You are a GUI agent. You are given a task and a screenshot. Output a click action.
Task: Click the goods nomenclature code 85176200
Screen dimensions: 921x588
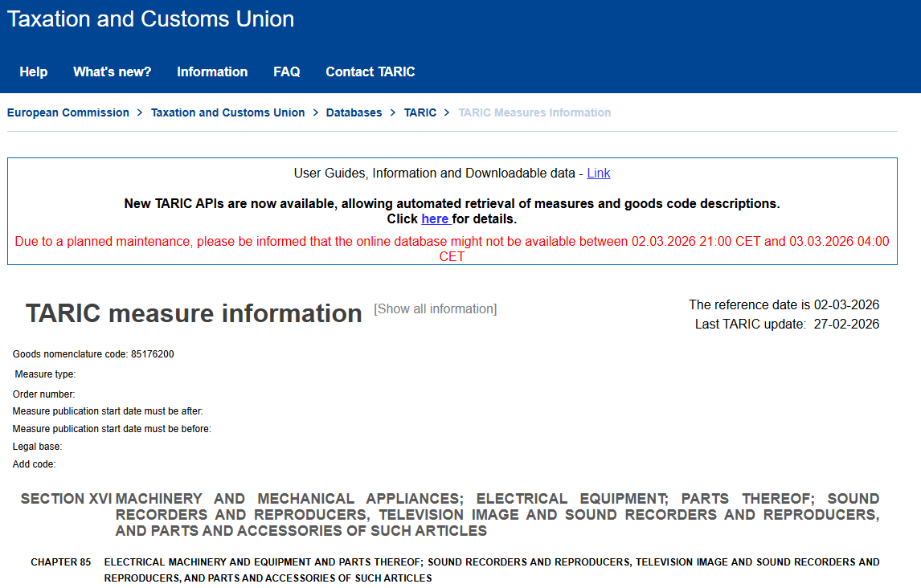pyautogui.click(x=152, y=354)
